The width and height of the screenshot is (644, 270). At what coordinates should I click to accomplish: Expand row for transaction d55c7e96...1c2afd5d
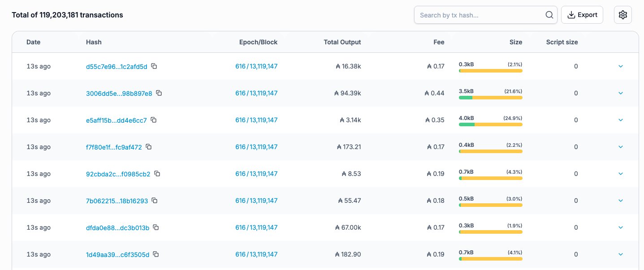621,66
